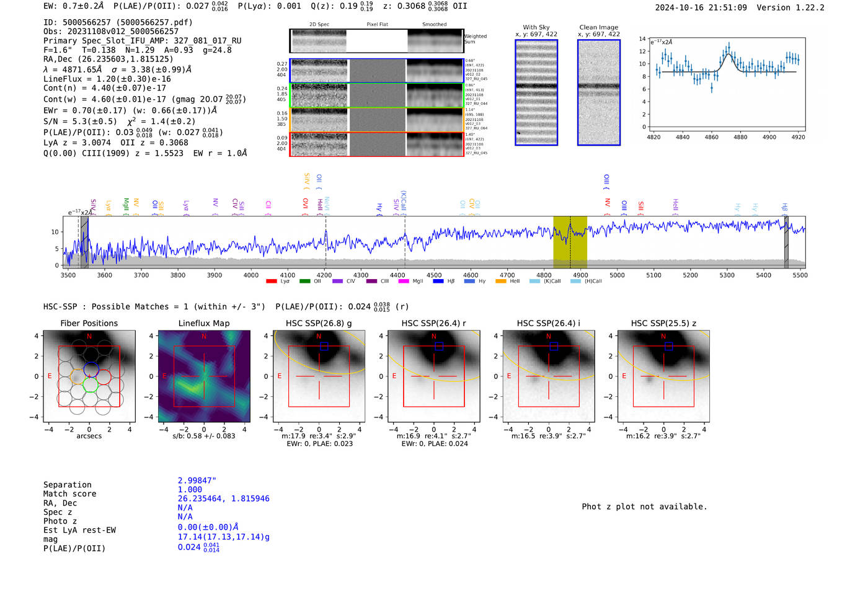This screenshot has width=868, height=591.
Task: Click the ID: 5000566257 line
Action: click(x=118, y=22)
